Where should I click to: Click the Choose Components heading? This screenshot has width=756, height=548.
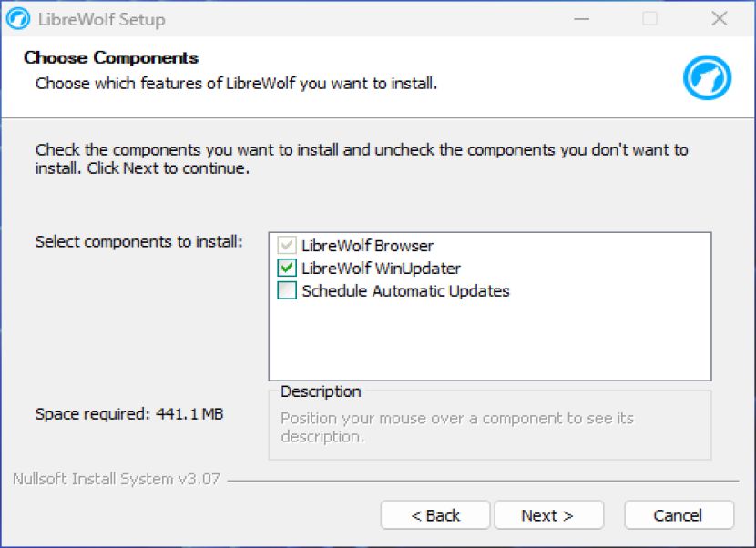click(111, 58)
